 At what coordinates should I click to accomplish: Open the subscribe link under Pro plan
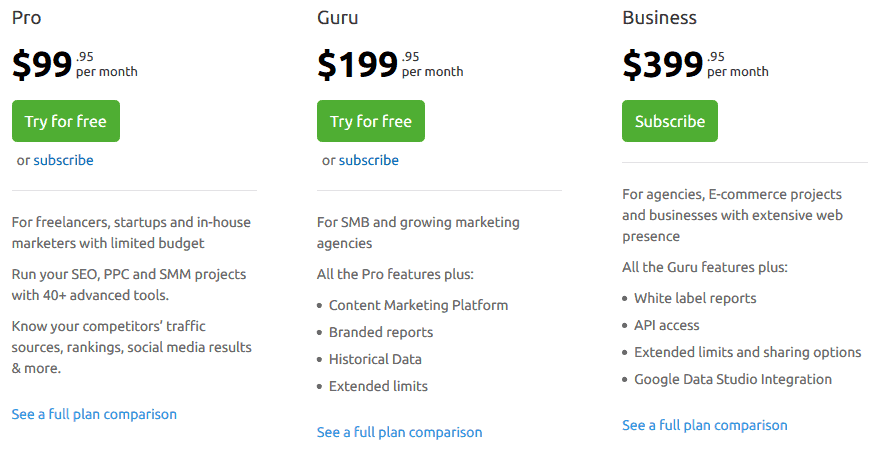(63, 160)
